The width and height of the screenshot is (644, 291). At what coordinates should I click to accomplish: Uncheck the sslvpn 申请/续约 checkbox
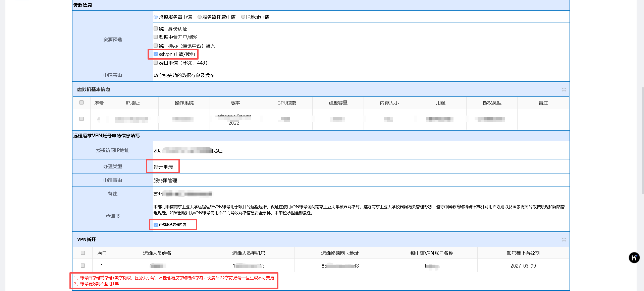tap(156, 54)
